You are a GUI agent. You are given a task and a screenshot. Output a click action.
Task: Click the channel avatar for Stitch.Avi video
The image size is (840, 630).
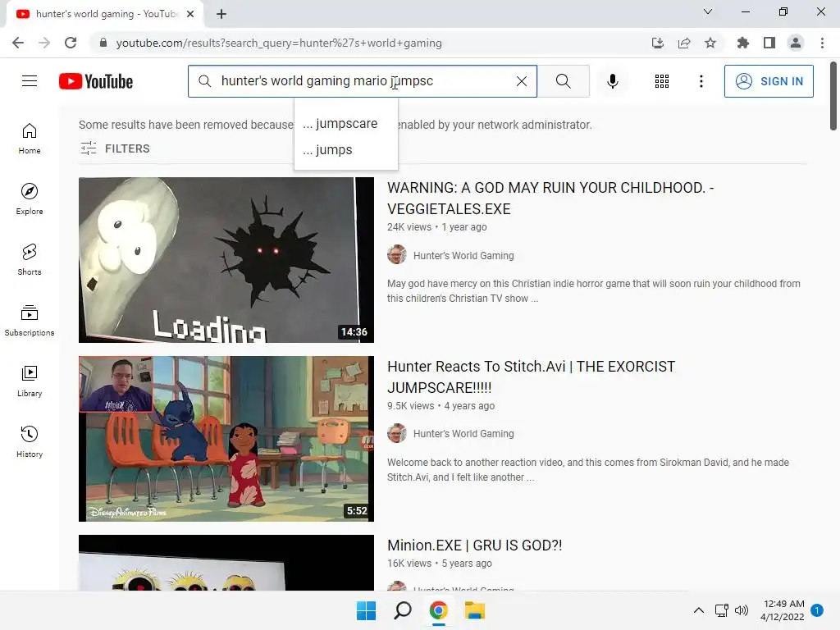point(396,433)
